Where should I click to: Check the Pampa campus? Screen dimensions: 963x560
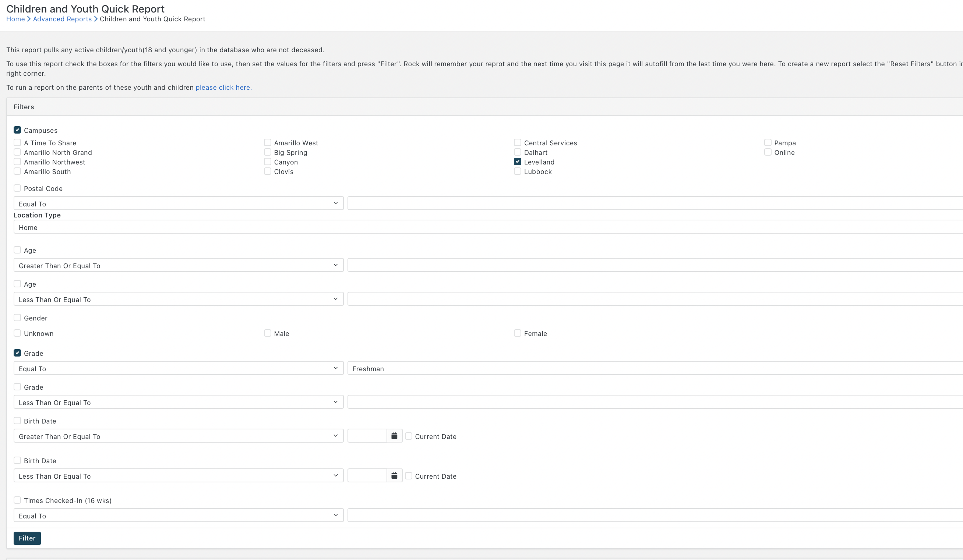[768, 142]
